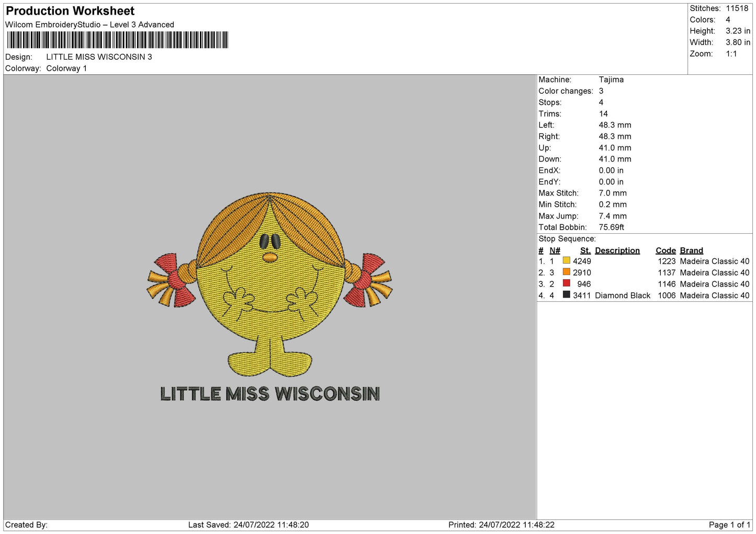
Task: Click the Max Jump value 7.4 mm
Action: click(613, 216)
